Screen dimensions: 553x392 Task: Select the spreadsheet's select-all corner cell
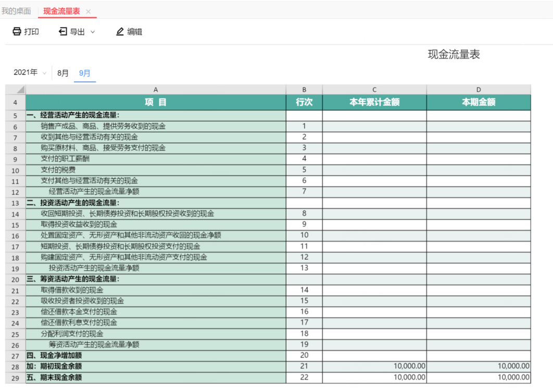(16, 90)
